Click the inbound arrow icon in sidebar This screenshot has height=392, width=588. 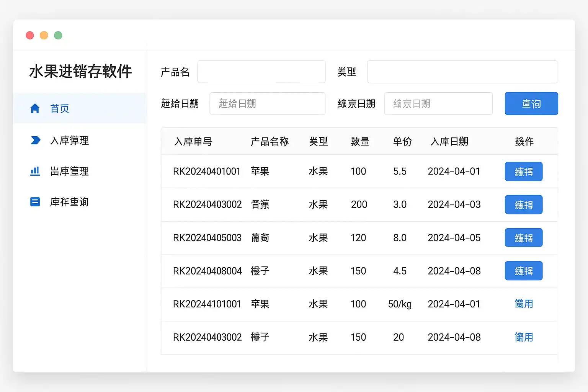[35, 140]
